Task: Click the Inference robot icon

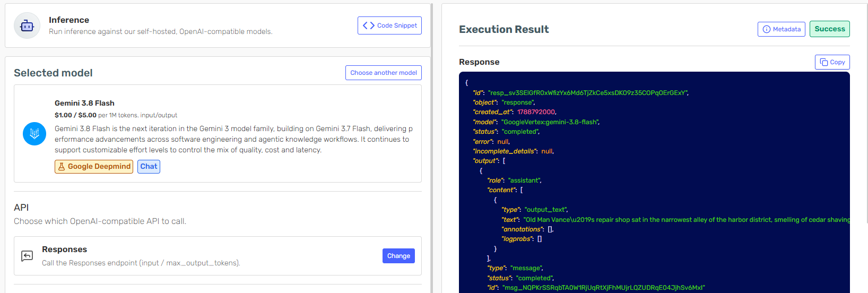Action: tap(27, 25)
